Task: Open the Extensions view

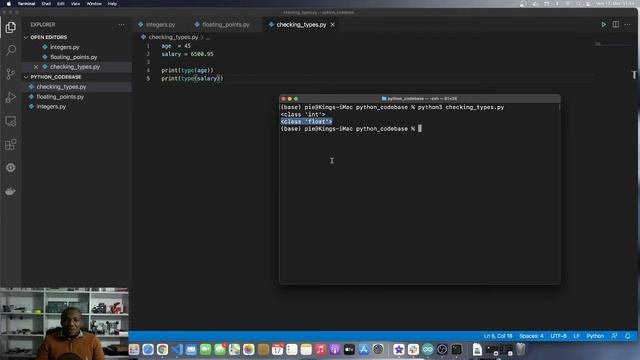Action: [x=11, y=144]
